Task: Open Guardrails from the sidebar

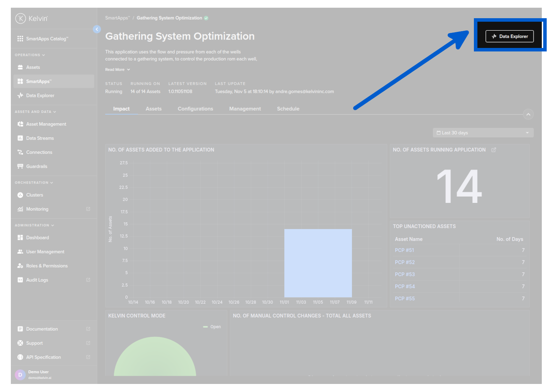Action: coord(36,166)
